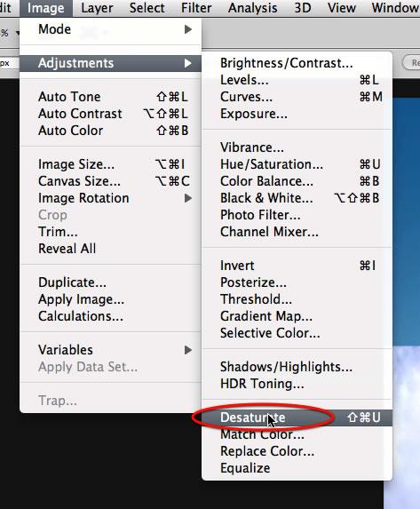Open the 3D menu
This screenshot has height=509, width=420.
(x=302, y=8)
